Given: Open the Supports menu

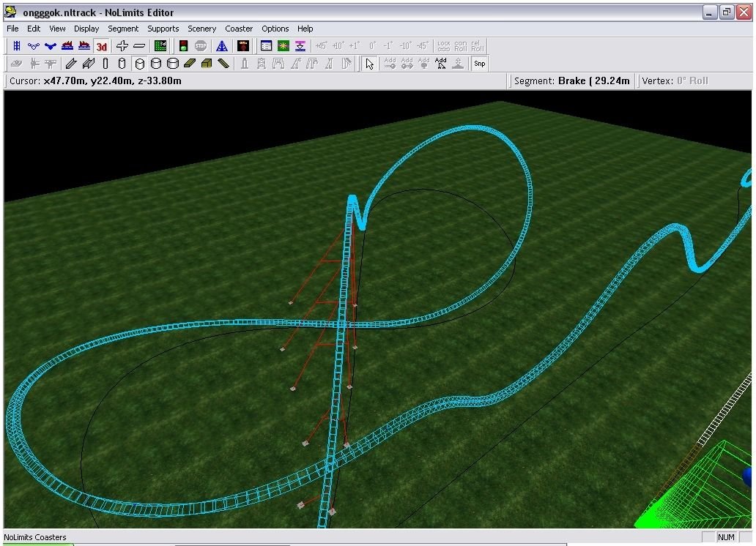Looking at the screenshot, I should pos(163,29).
